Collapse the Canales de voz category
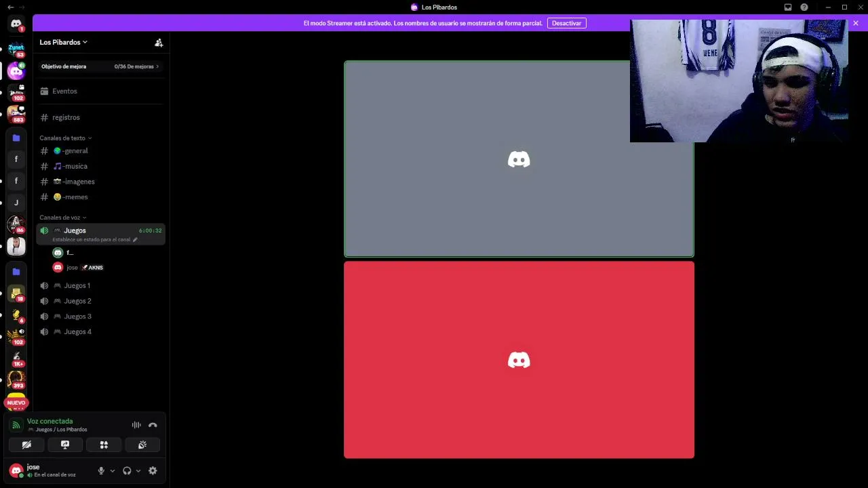The image size is (868, 488). pyautogui.click(x=62, y=218)
